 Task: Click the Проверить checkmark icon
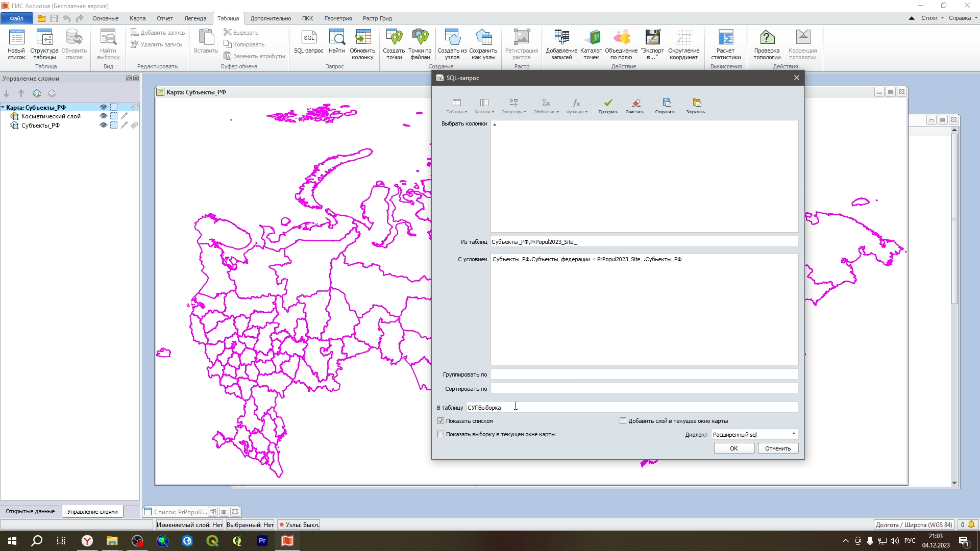tap(608, 104)
